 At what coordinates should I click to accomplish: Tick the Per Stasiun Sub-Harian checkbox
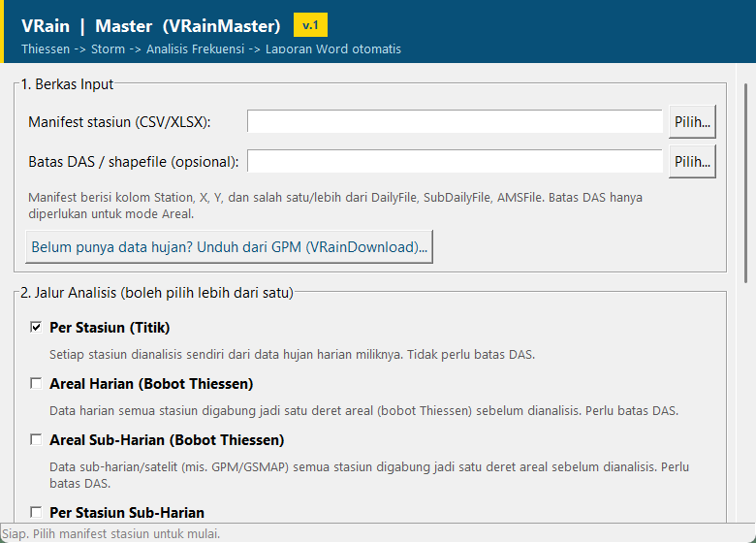click(x=36, y=512)
